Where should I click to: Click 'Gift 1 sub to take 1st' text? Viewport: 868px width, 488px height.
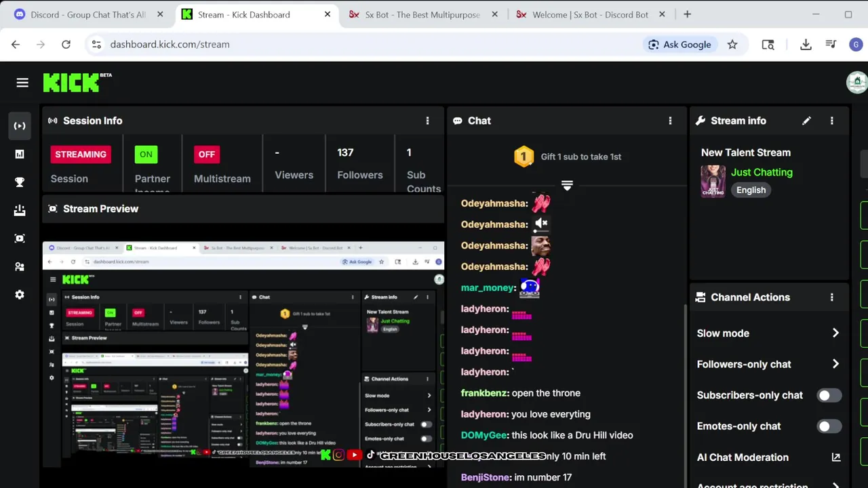click(581, 157)
